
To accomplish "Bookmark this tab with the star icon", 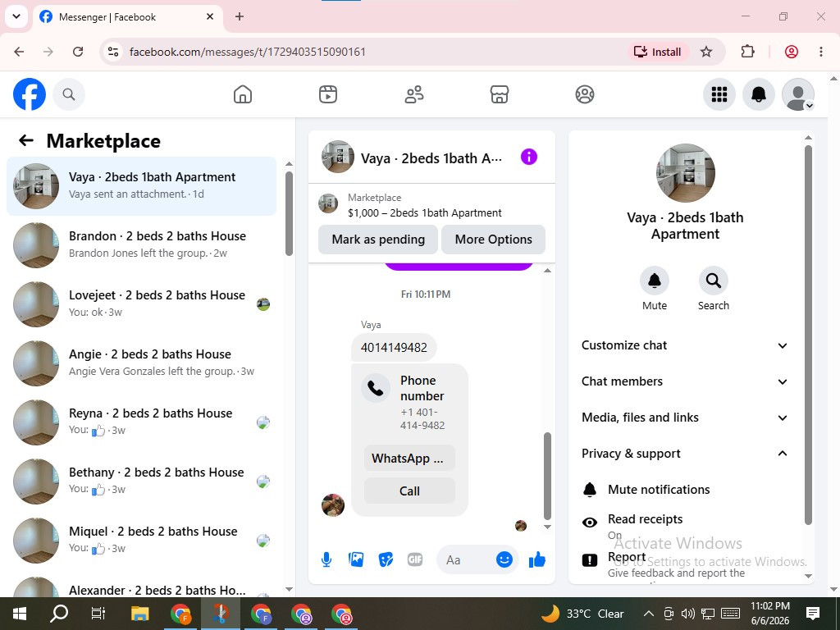I will (706, 52).
